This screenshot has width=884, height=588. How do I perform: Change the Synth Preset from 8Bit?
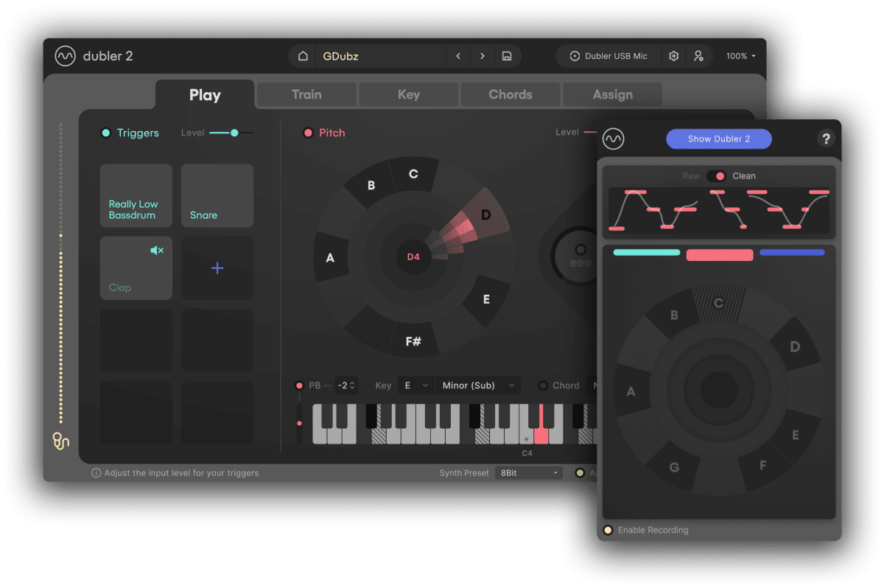528,472
